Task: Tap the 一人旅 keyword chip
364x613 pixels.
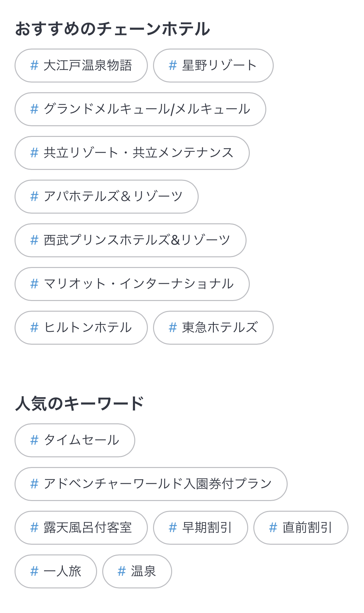Action: coord(56,572)
